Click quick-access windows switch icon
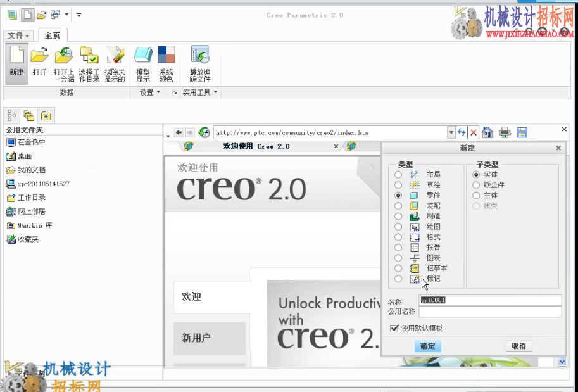The height and width of the screenshot is (392, 578). coord(55,15)
